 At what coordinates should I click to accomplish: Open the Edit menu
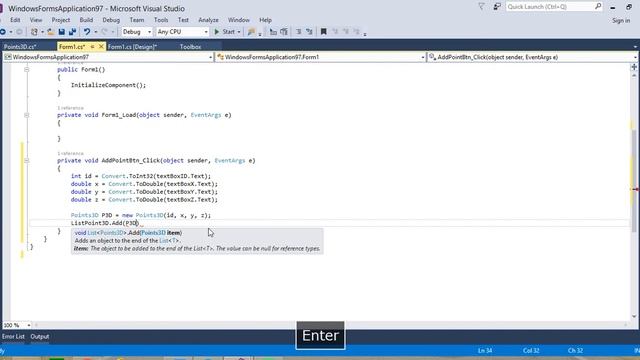(15, 20)
